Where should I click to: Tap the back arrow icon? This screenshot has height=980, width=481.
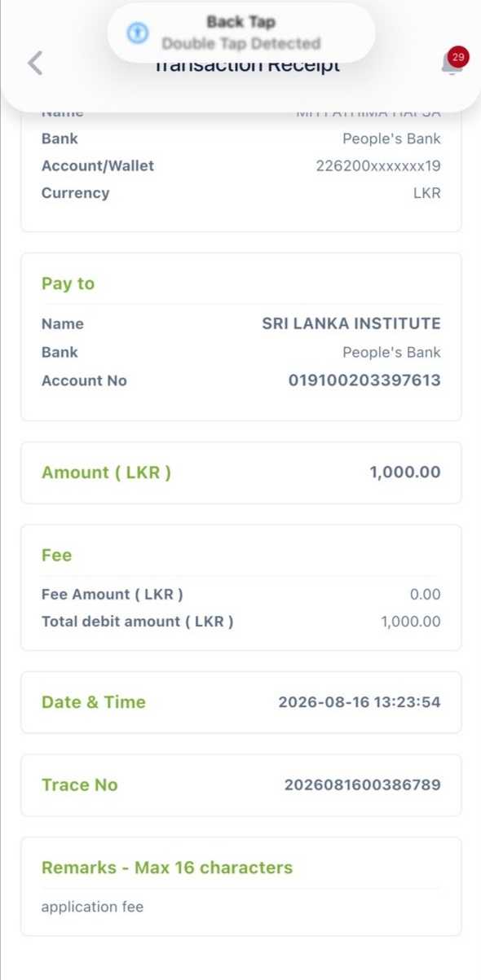click(34, 63)
